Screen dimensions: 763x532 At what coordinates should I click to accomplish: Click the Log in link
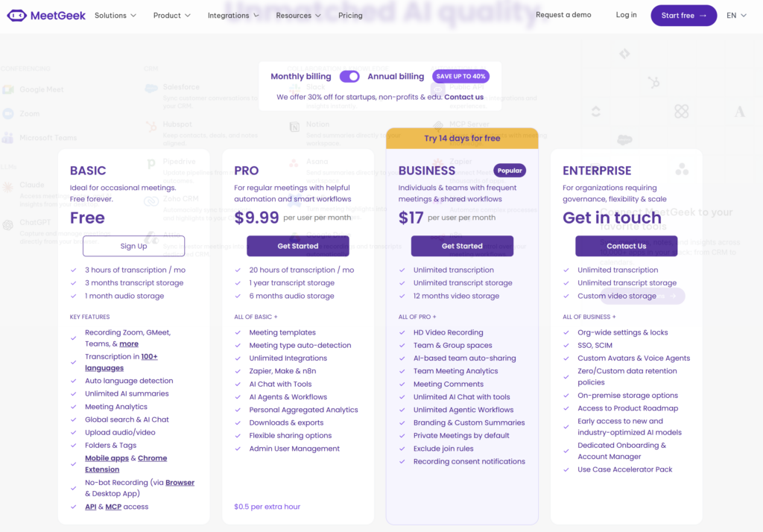coord(626,15)
